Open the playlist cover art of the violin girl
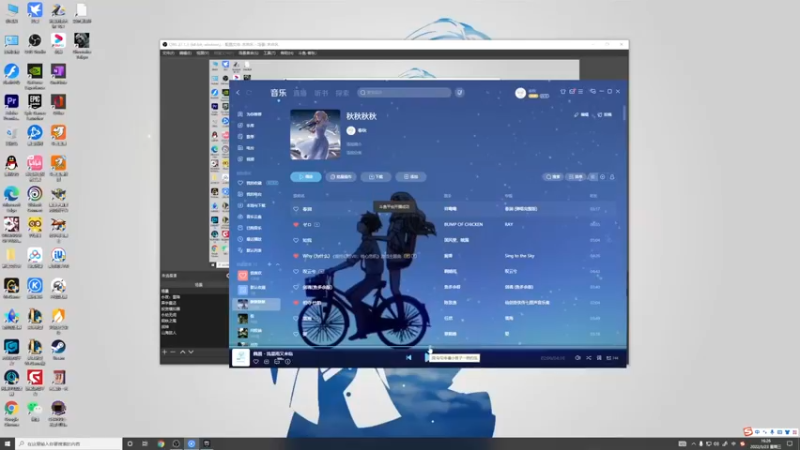The height and width of the screenshot is (450, 800). (x=315, y=135)
